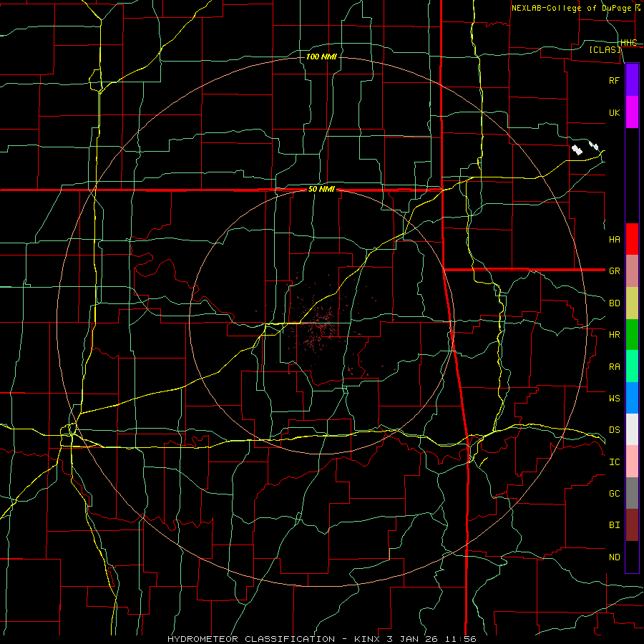This screenshot has height=644, width=644.
Task: Click the 100 NMI range ring label
Action: click(x=321, y=57)
